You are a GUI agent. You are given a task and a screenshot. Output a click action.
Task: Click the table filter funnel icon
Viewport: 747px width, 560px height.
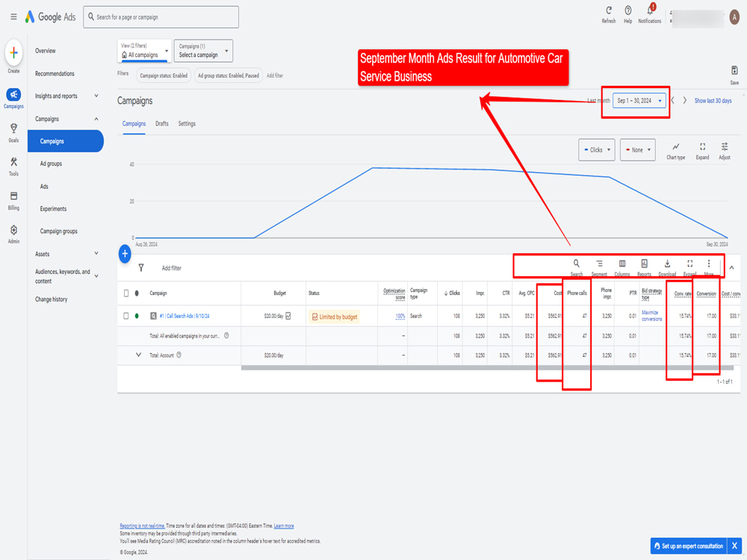coord(141,268)
